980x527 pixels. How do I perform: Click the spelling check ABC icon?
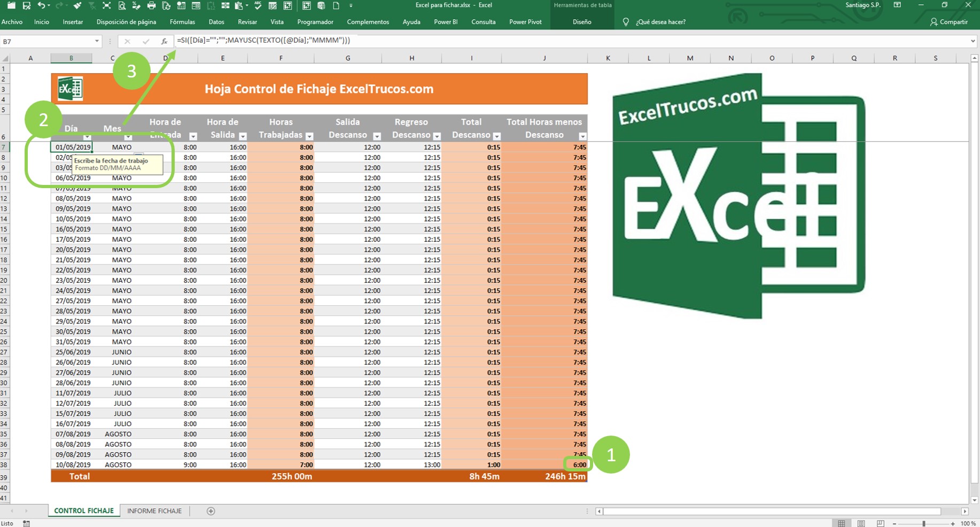[258, 6]
